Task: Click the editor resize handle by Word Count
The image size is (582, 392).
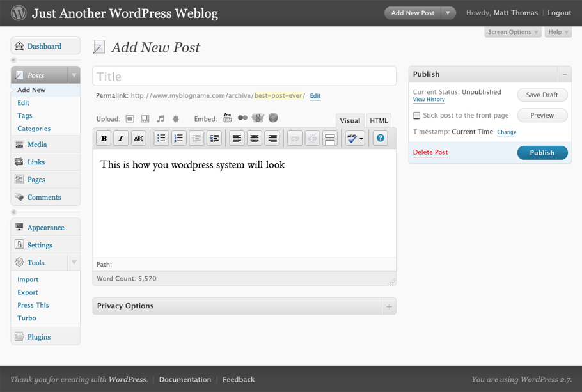Action: point(391,282)
